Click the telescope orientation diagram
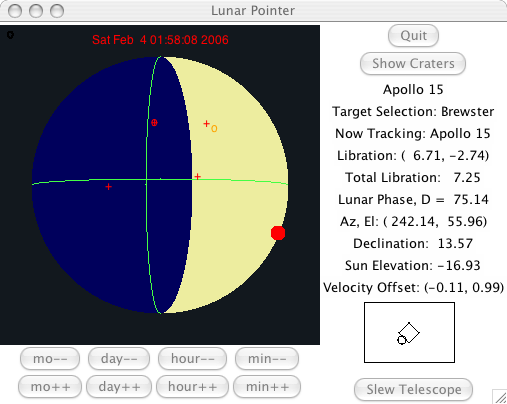This screenshot has width=507, height=404. (x=409, y=332)
